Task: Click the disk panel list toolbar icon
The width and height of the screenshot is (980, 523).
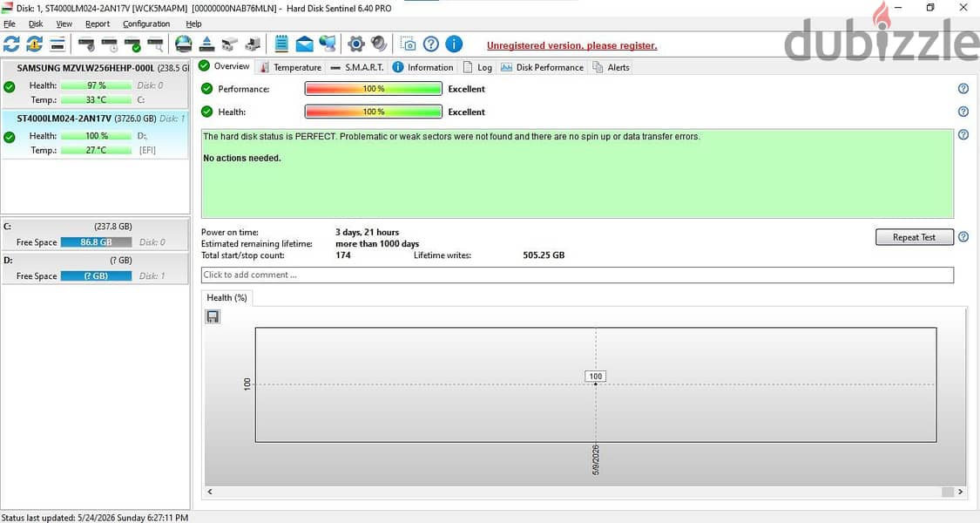Action: pyautogui.click(x=57, y=44)
